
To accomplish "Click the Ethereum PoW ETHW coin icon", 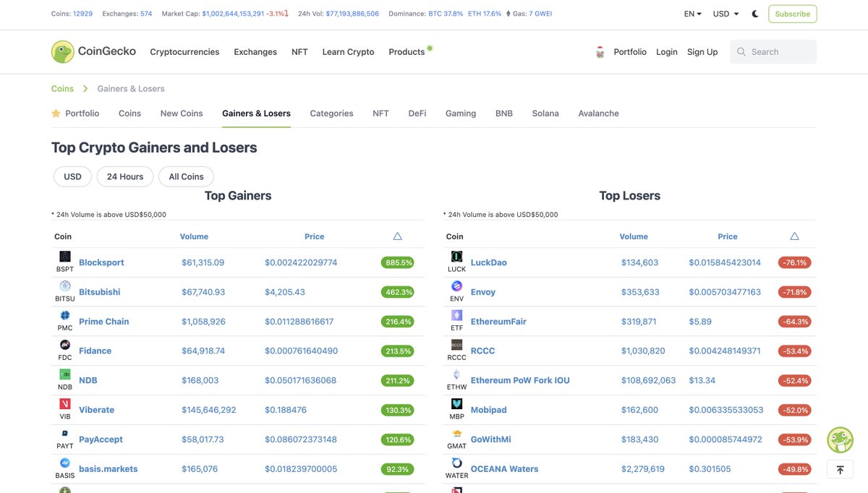I will coord(457,374).
